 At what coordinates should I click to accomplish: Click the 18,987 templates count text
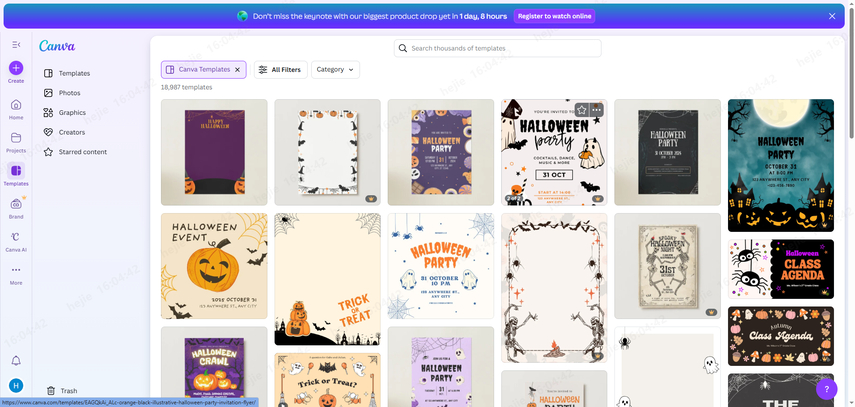(x=186, y=87)
